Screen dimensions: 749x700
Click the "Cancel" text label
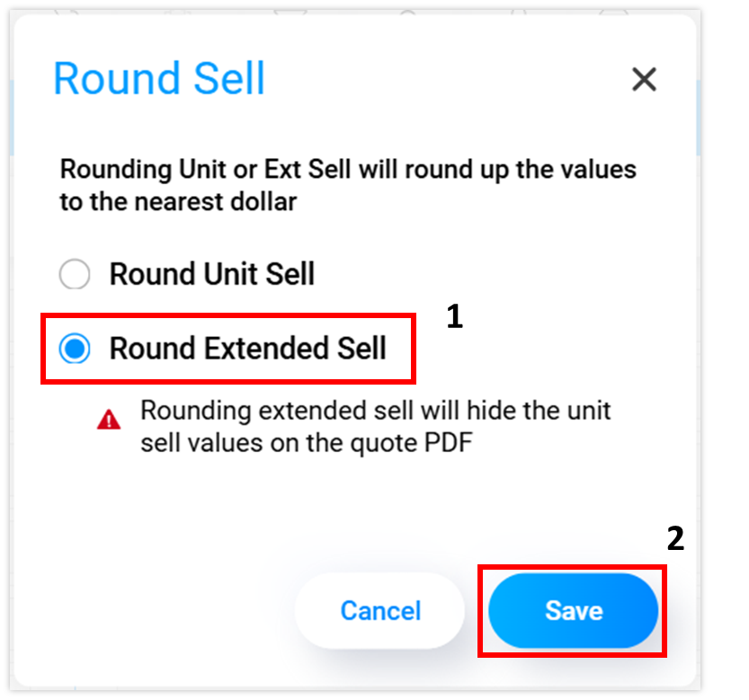click(379, 611)
